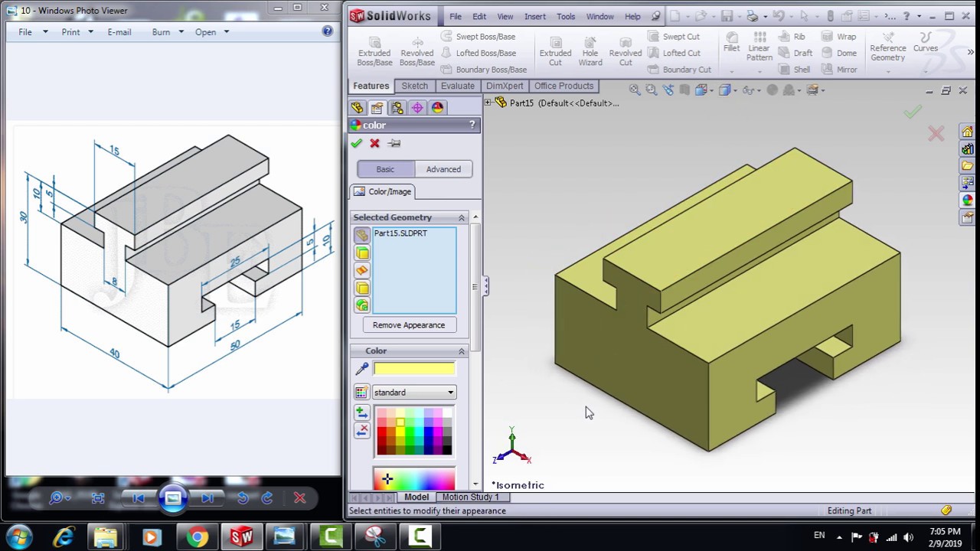This screenshot has height=551, width=980.
Task: Select the Color/Image tab
Action: pyautogui.click(x=384, y=191)
